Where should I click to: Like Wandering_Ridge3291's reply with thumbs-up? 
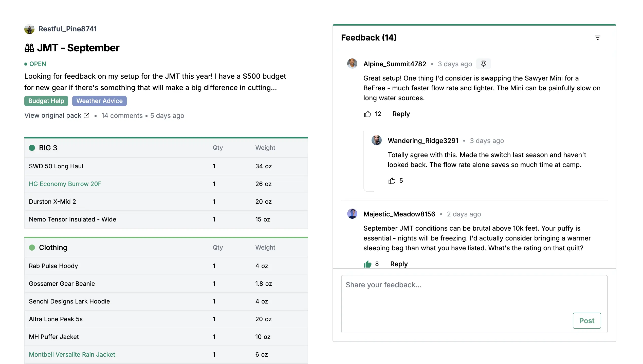(392, 181)
